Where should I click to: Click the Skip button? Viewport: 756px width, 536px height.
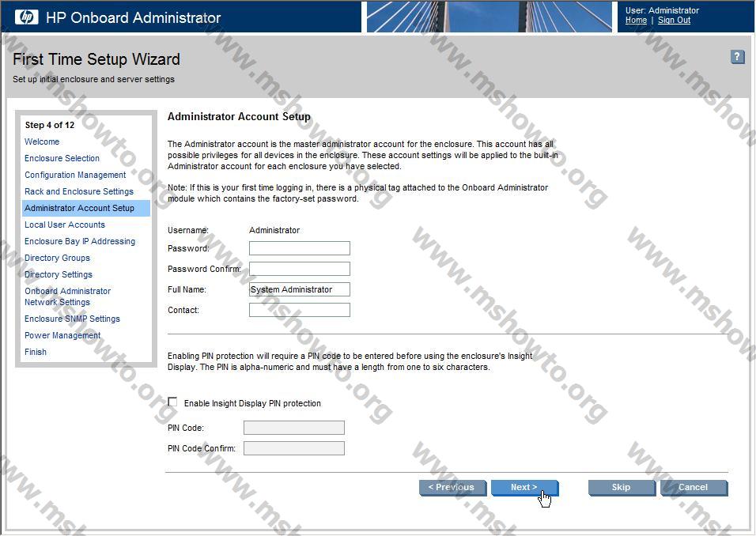622,487
